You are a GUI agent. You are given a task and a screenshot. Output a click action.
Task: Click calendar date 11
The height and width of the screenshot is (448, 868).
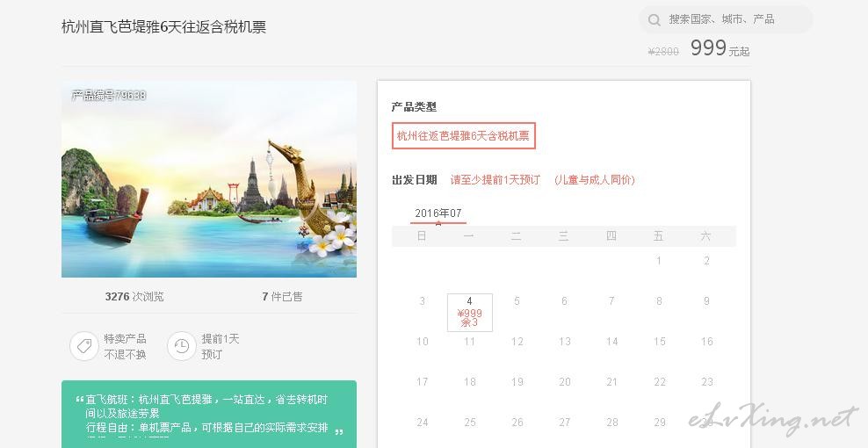click(469, 342)
